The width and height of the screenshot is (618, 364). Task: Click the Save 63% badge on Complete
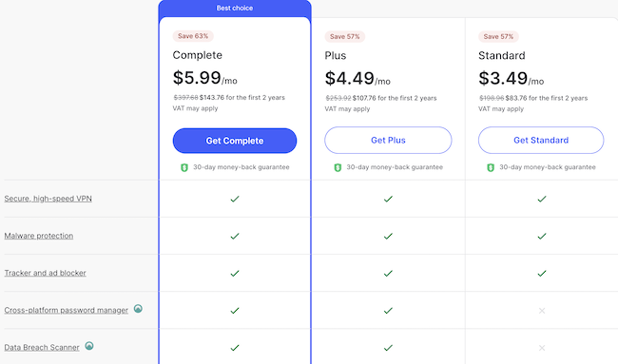[193, 36]
